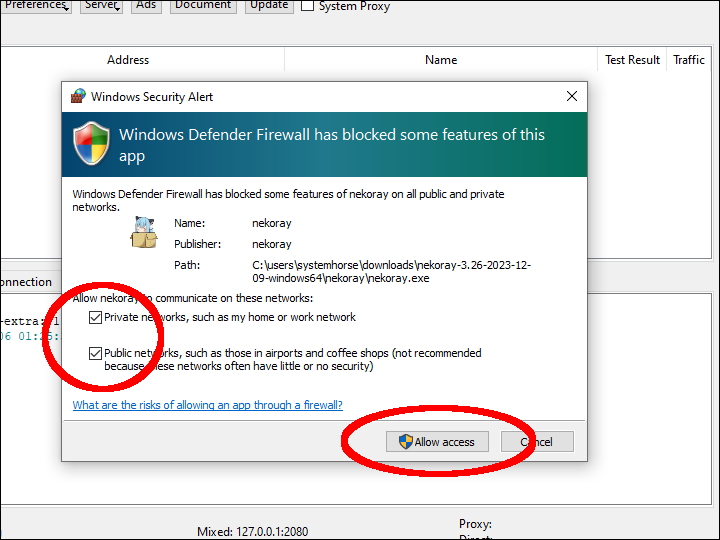Click the Publisher value nekoray
Image resolution: width=720 pixels, height=540 pixels.
point(272,244)
